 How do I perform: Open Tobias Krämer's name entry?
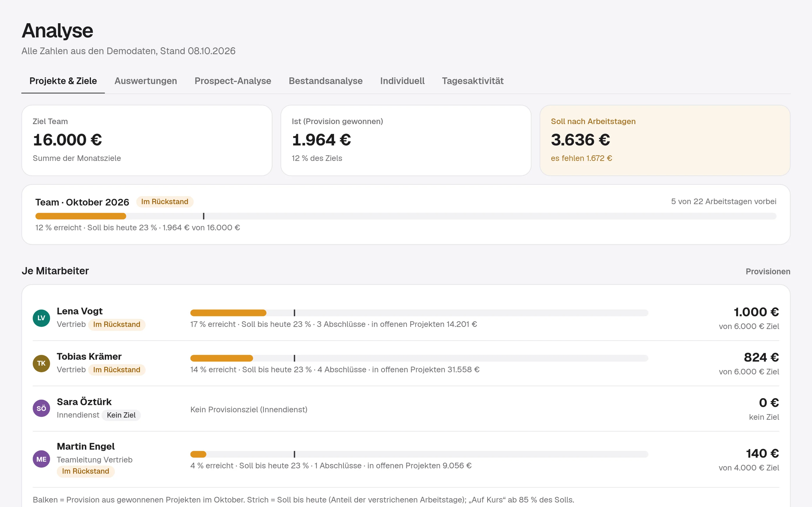(89, 356)
